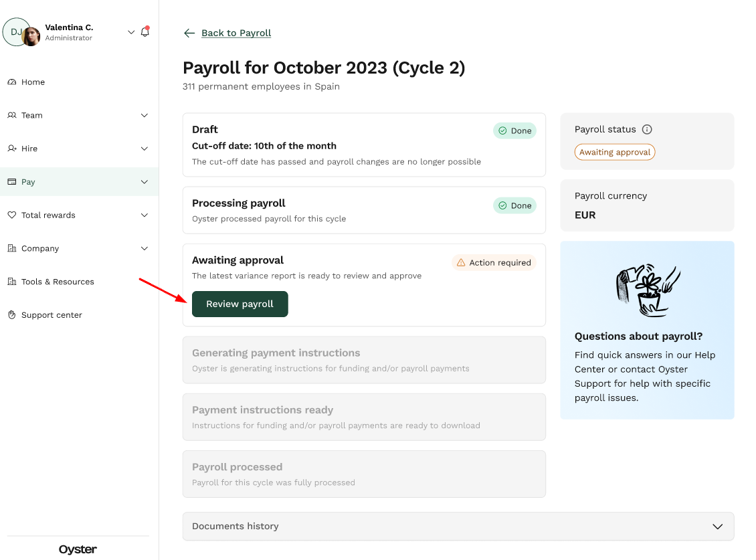The height and width of the screenshot is (560, 756).
Task: Click Valentina C. profile avatar
Action: [31, 37]
